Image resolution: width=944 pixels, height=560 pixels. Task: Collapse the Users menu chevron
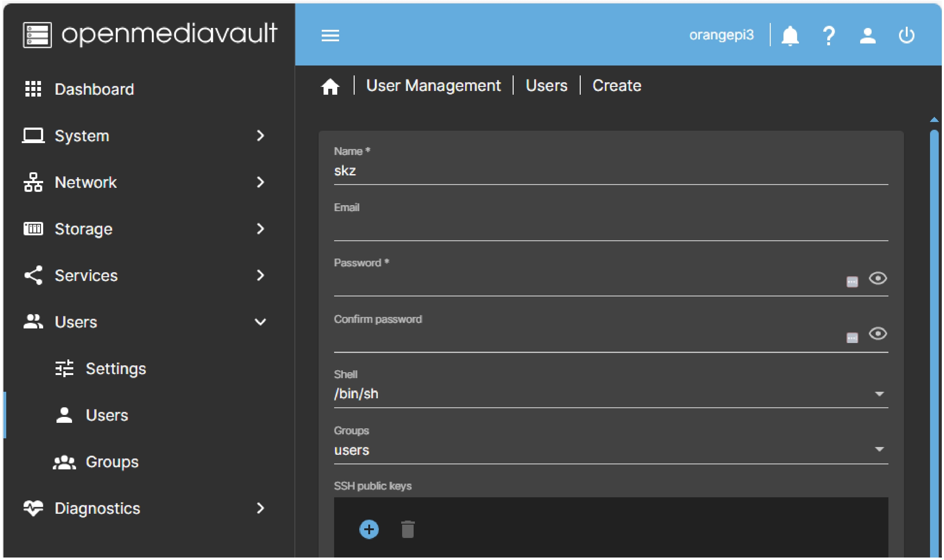260,322
